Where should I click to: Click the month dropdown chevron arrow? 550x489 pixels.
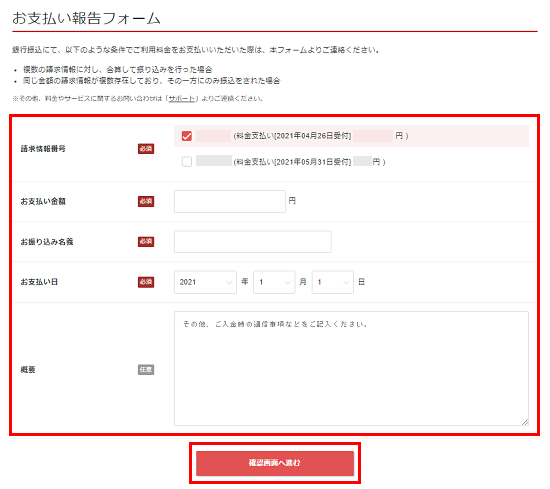(x=287, y=282)
